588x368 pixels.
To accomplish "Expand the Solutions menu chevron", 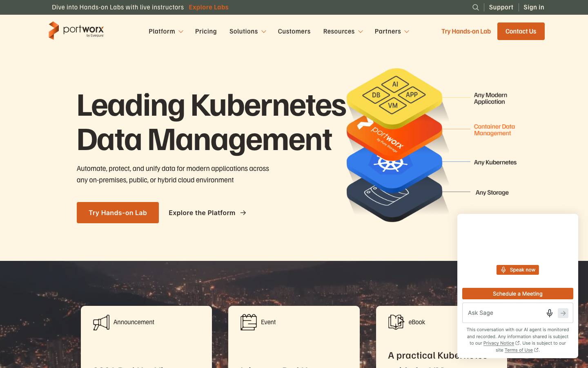I will click(264, 31).
